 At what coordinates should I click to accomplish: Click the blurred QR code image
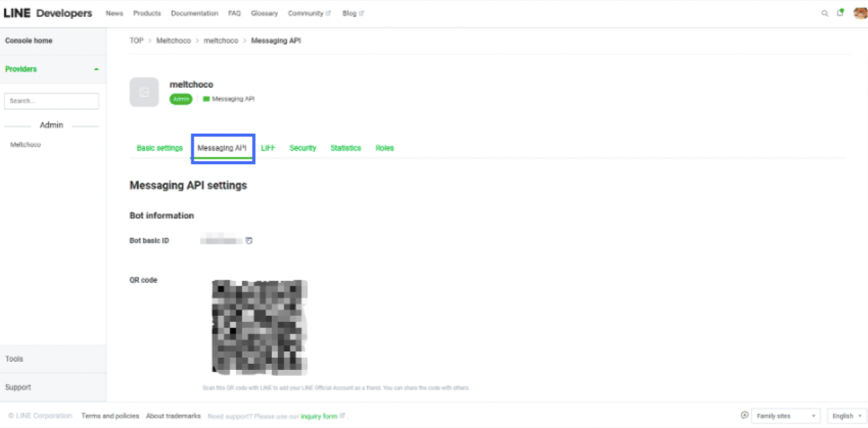260,327
